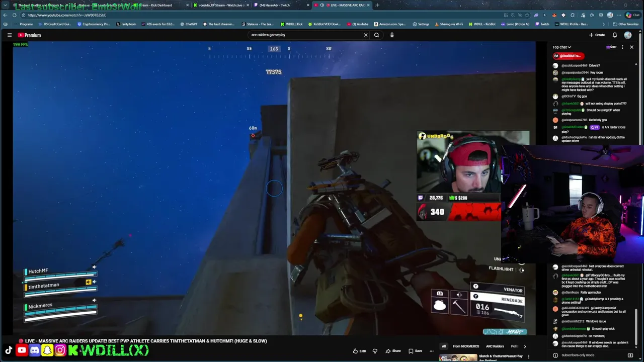
Task: Select the All filter chip
Action: pyautogui.click(x=444, y=346)
